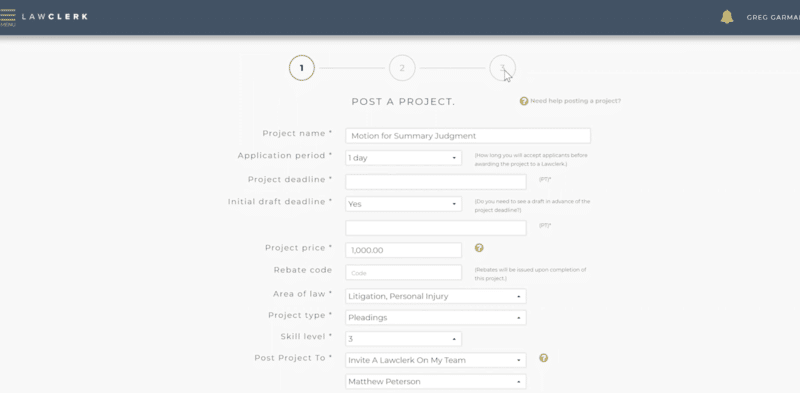Open the Initial draft deadline Yes dropdown
This screenshot has height=393, width=800.
tap(403, 204)
